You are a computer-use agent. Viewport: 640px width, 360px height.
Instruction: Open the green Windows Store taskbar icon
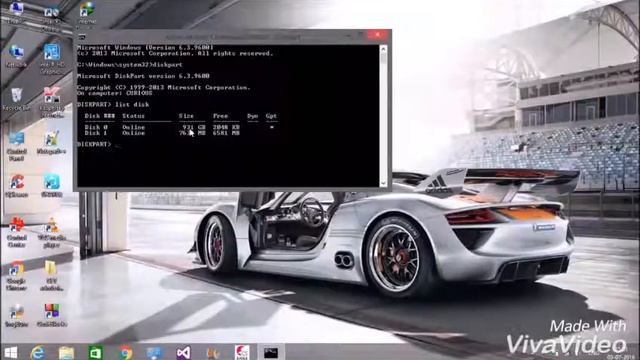point(96,352)
